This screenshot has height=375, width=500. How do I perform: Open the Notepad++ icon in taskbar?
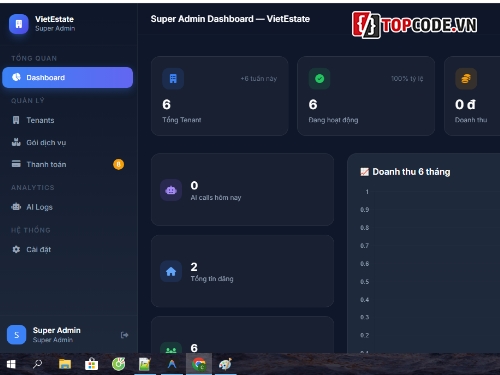click(x=145, y=364)
